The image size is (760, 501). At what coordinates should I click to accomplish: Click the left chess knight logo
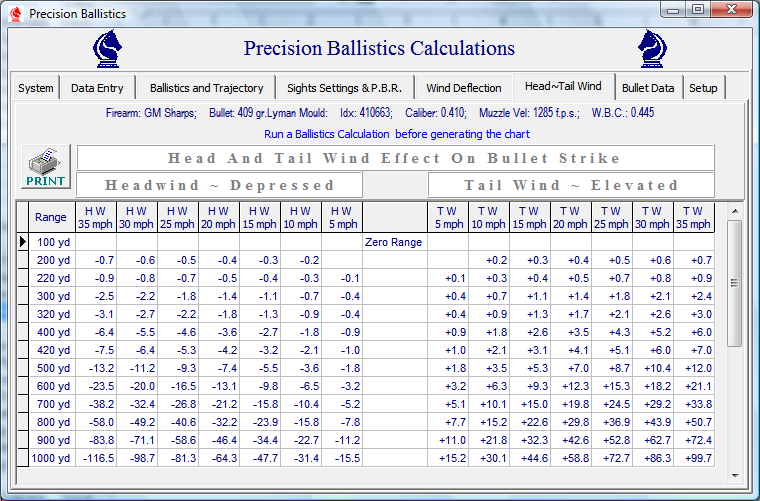pos(108,48)
